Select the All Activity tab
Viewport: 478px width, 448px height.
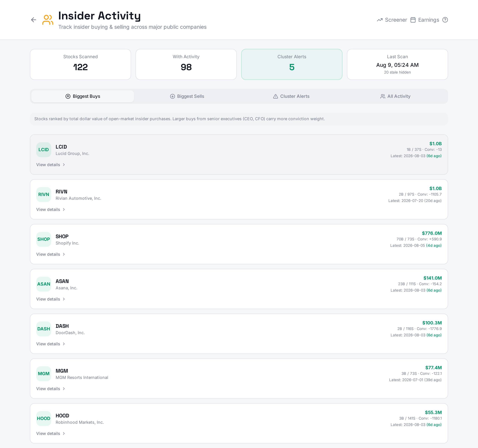coord(395,96)
